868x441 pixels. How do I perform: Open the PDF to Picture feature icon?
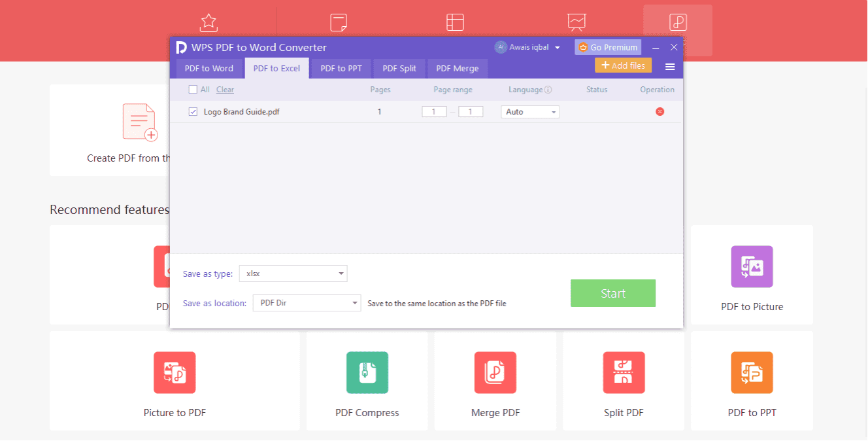click(x=752, y=267)
